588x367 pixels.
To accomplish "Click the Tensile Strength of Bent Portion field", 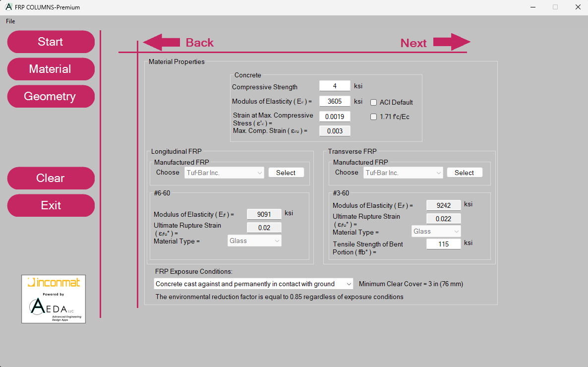I will pos(443,244).
